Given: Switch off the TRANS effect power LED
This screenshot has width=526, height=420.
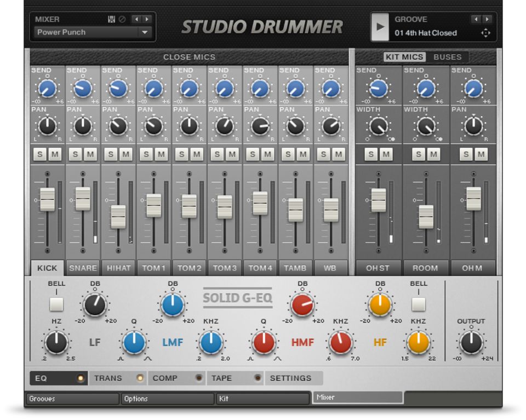Looking at the screenshot, I should pyautogui.click(x=140, y=378).
